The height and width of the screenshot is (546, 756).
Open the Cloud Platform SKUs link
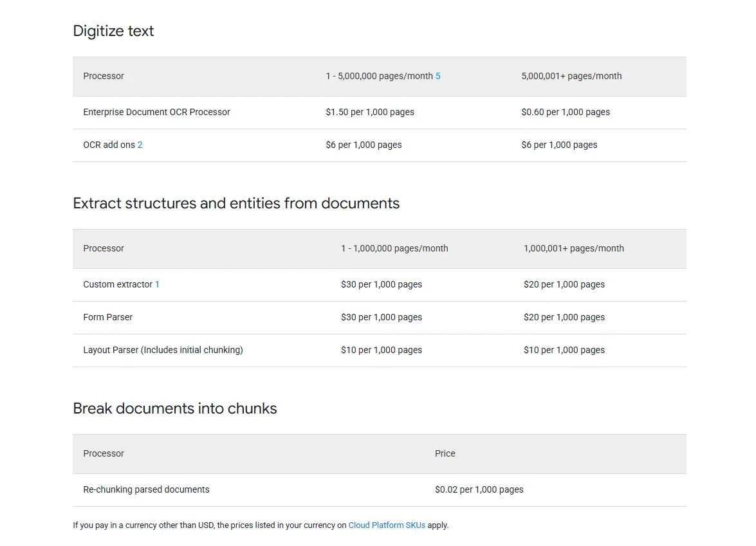(387, 525)
